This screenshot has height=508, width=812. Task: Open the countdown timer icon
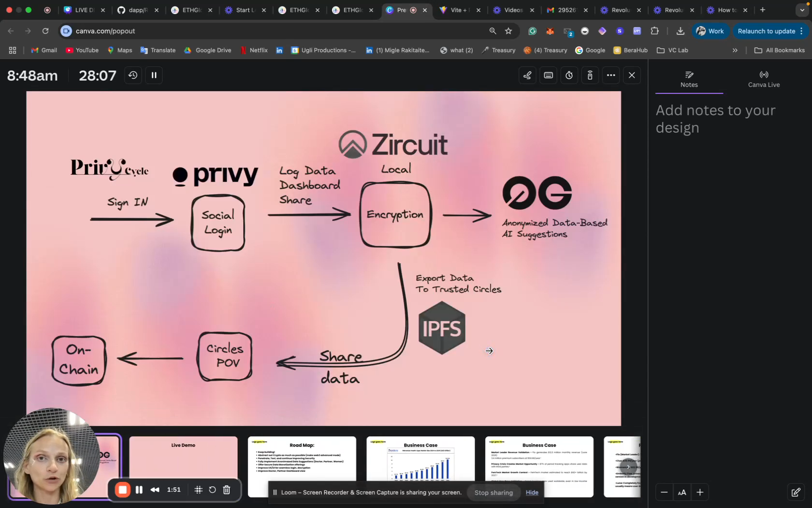pos(569,75)
